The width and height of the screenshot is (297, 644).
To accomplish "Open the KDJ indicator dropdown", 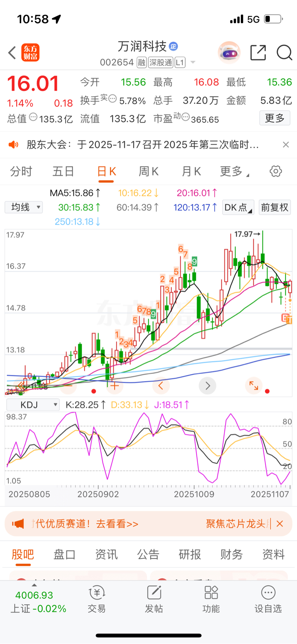I will pyautogui.click(x=33, y=405).
